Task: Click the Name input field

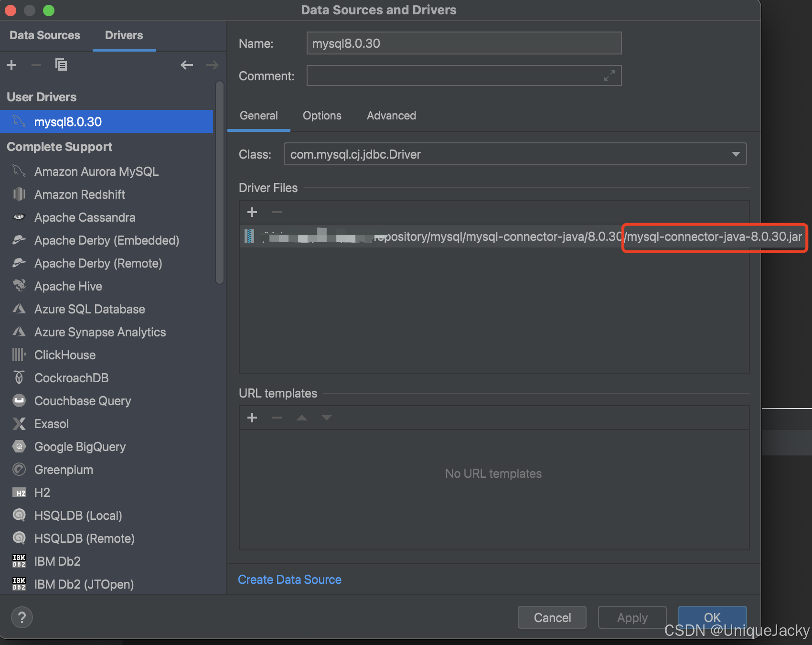Action: [x=464, y=43]
